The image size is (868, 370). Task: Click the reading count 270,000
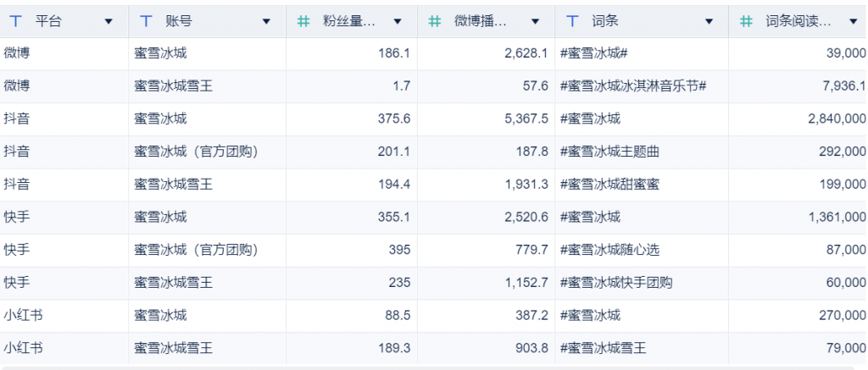(x=843, y=315)
